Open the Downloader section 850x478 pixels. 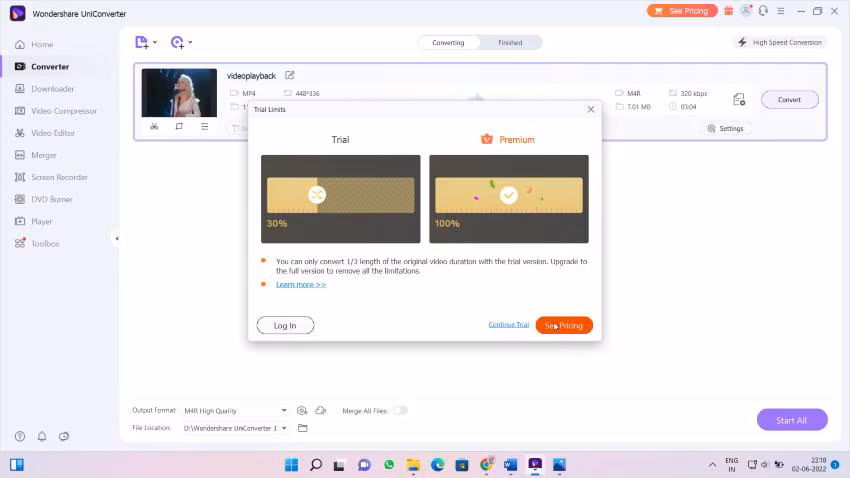(44, 89)
